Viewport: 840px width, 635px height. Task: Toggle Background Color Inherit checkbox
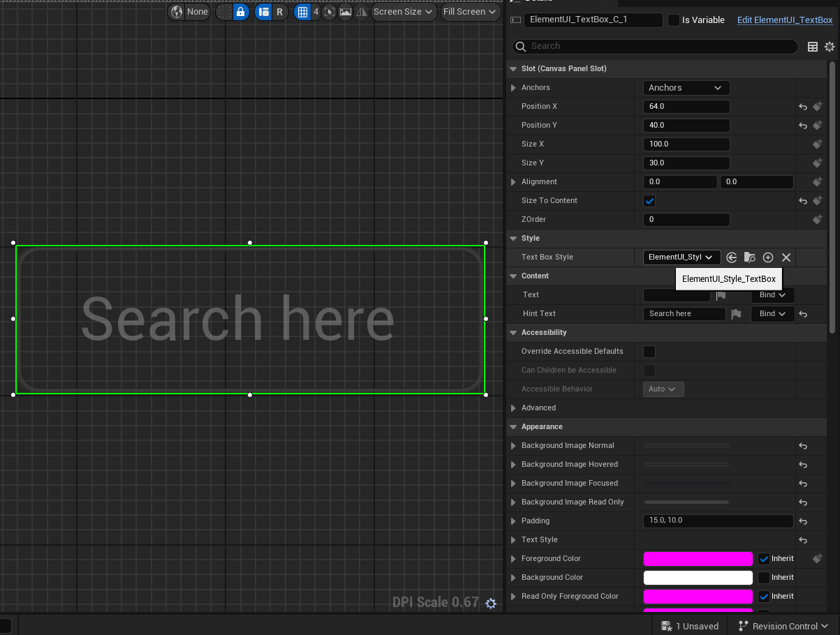point(764,578)
